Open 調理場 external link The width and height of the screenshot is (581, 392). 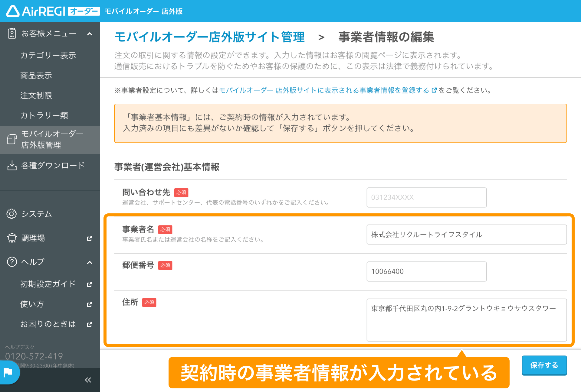point(33,238)
